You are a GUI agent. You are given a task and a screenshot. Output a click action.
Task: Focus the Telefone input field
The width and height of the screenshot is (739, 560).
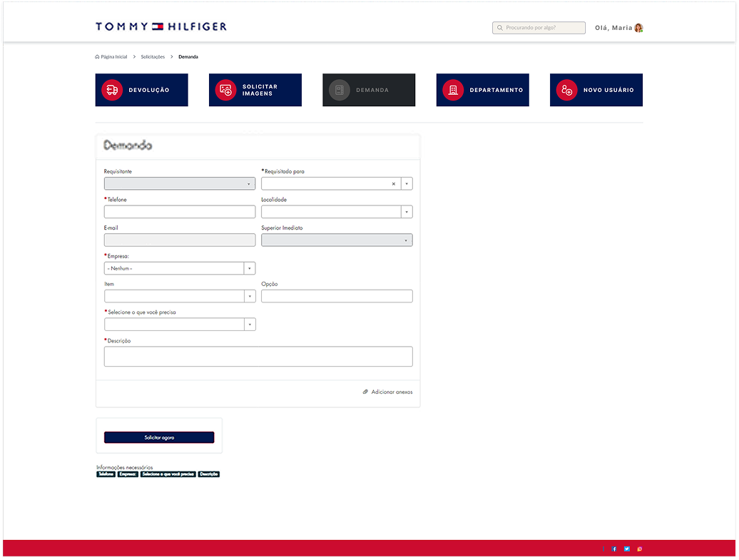click(x=180, y=212)
